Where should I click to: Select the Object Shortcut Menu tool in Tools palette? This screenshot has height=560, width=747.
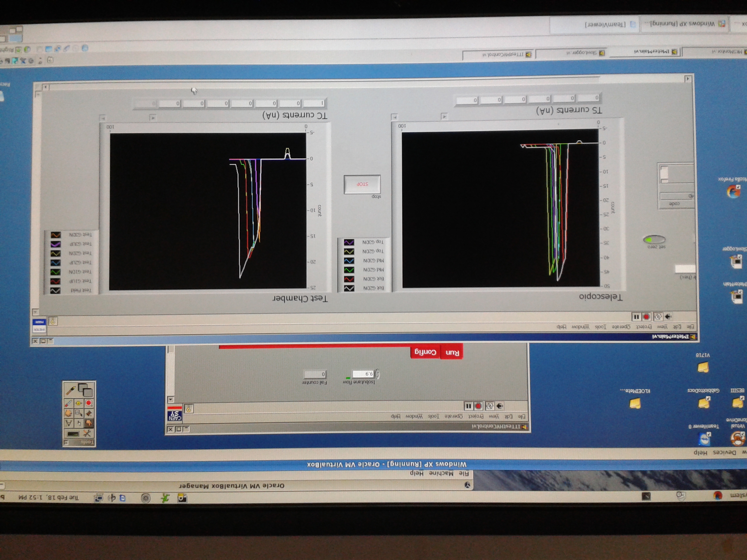click(79, 413)
